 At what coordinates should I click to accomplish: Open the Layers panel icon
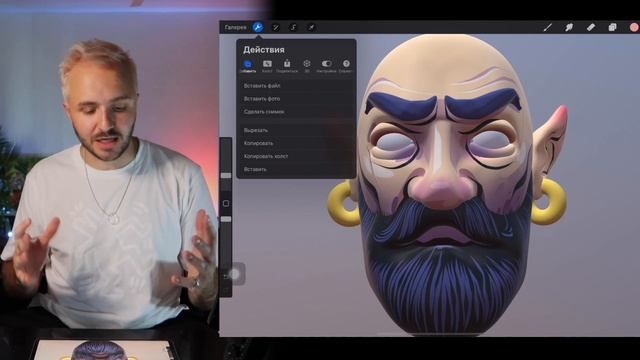tap(612, 27)
